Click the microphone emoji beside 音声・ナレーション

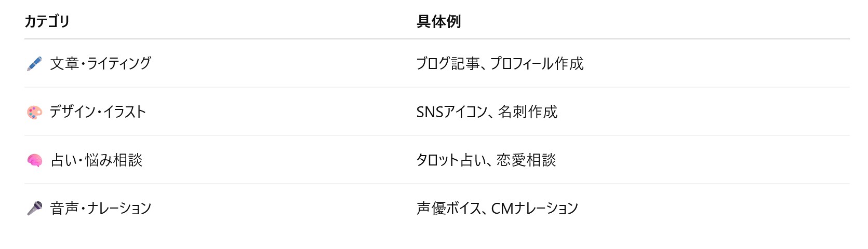[x=34, y=209]
